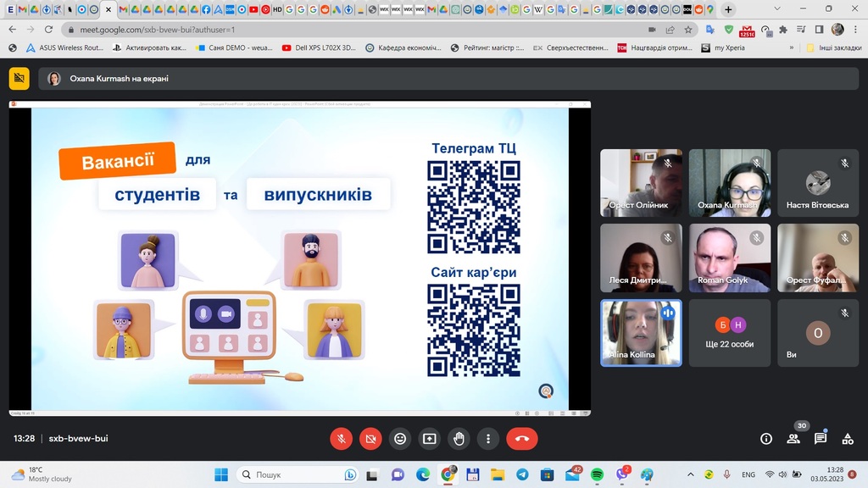Show the participants list with 30 badge
The height and width of the screenshot is (488, 868).
793,439
